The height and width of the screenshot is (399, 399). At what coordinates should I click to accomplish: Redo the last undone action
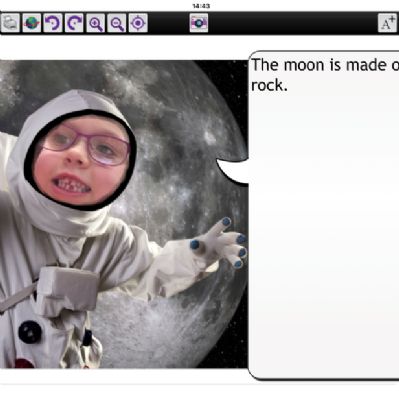74,23
